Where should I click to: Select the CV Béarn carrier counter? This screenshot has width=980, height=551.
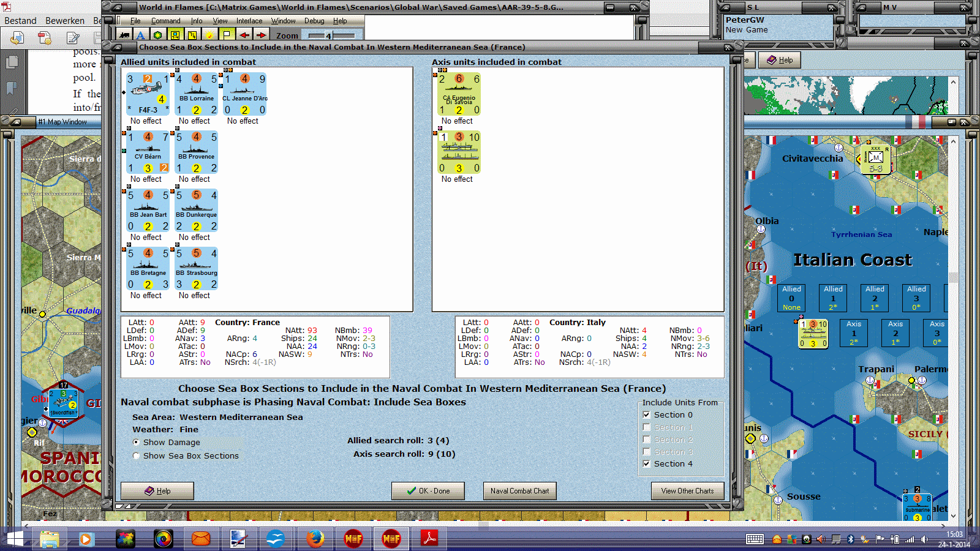148,152
